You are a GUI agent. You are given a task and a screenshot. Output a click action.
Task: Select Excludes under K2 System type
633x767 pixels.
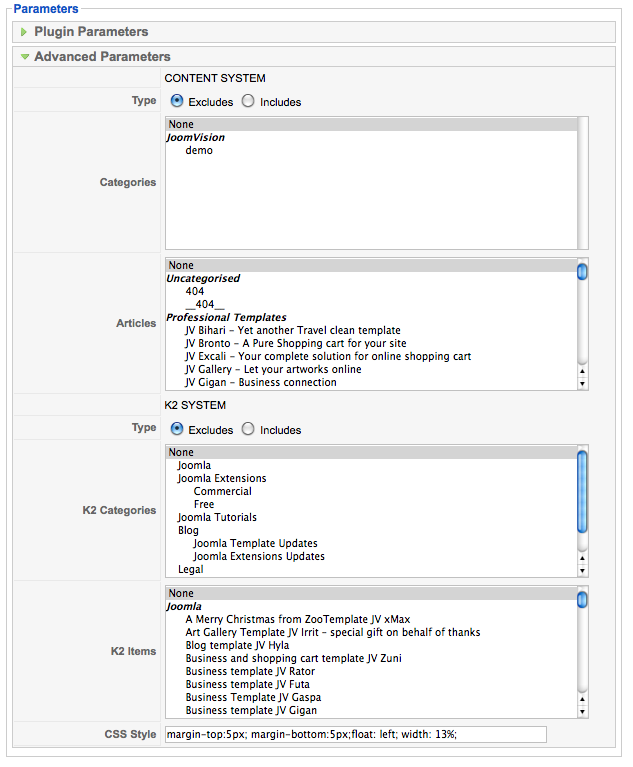tap(177, 429)
